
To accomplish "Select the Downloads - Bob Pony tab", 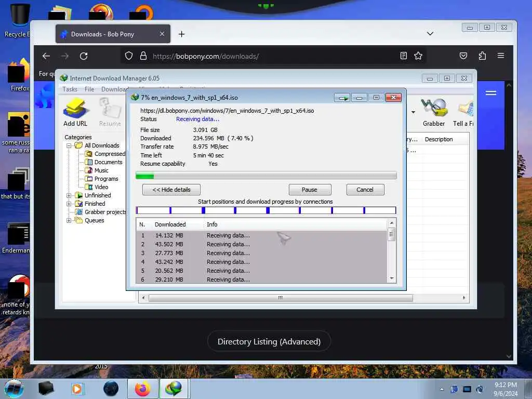I will coord(113,34).
